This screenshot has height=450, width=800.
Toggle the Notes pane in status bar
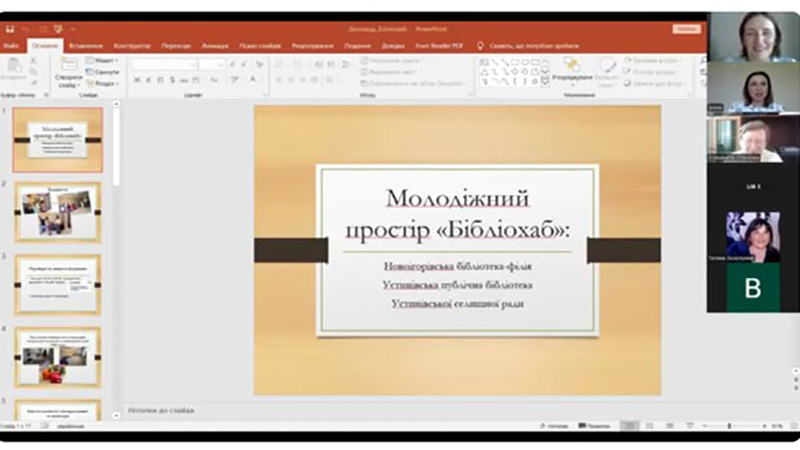coord(557,426)
